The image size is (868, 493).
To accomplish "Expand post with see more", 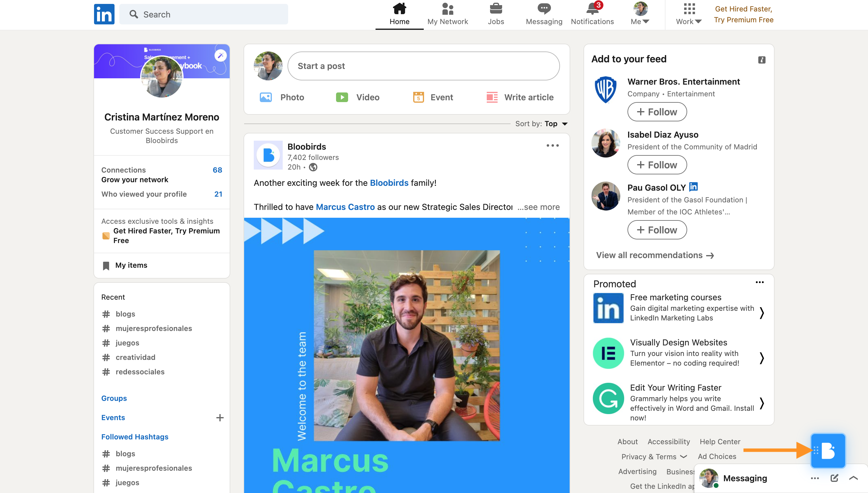I will click(538, 207).
